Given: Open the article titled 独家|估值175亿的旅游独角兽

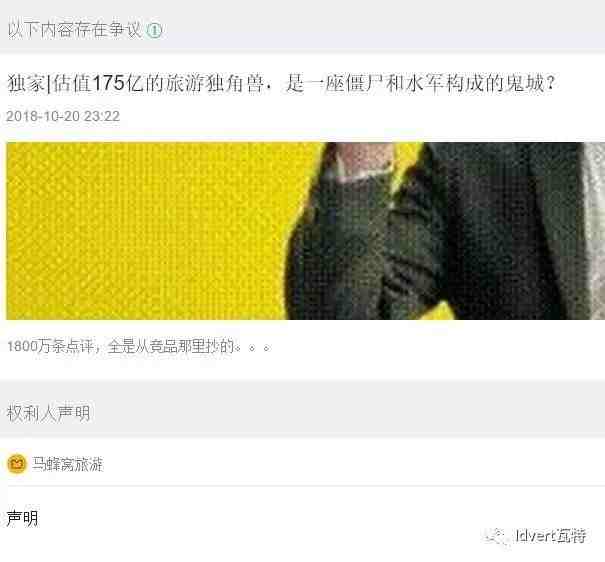Looking at the screenshot, I should (281, 83).
